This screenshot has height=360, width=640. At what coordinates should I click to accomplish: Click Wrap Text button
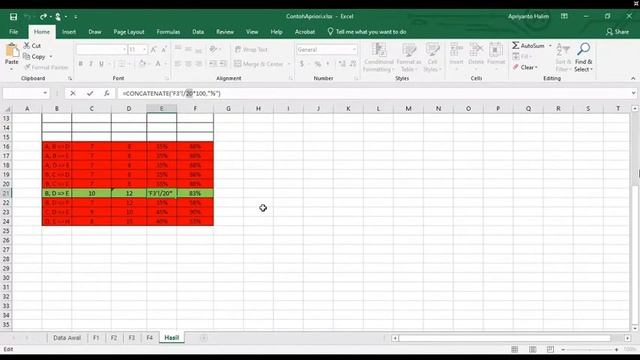coord(251,49)
